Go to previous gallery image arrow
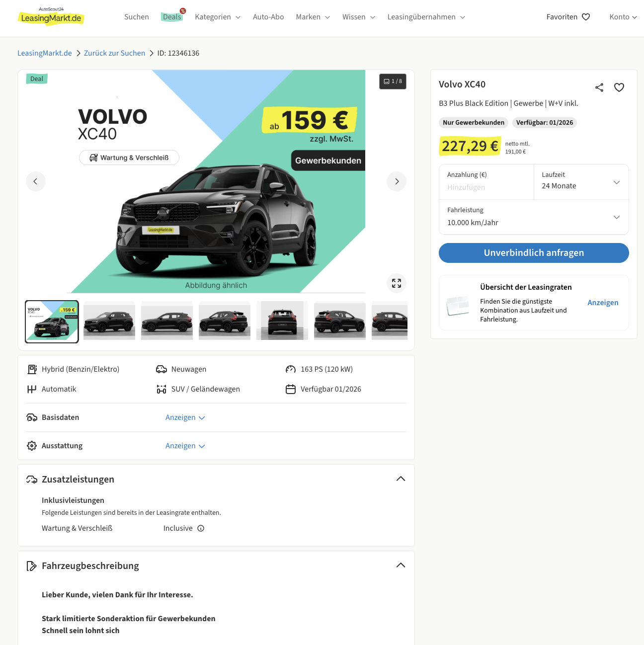Screen dimensions: 644x645 coord(36,181)
